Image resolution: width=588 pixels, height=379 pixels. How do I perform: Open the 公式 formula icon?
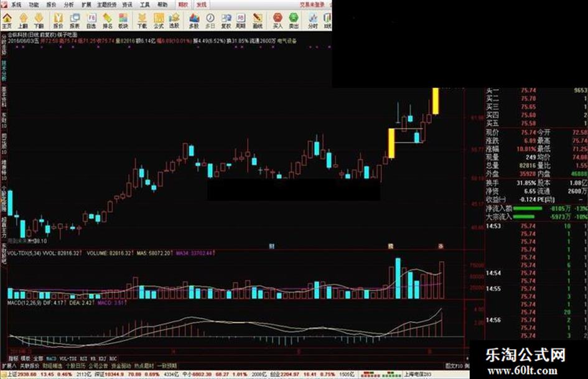click(159, 21)
